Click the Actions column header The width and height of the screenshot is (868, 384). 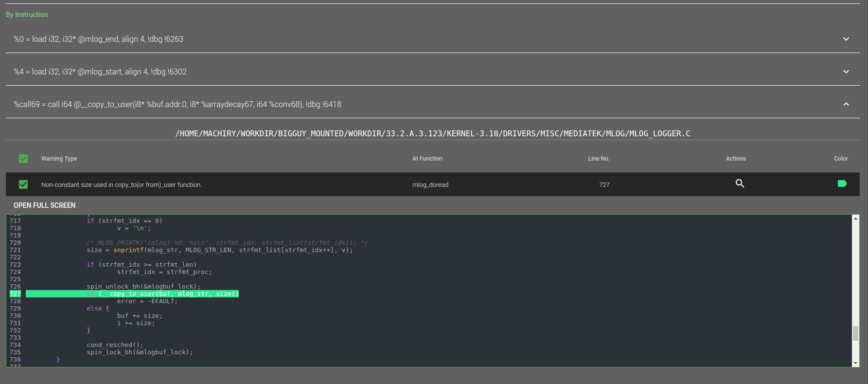coord(736,159)
